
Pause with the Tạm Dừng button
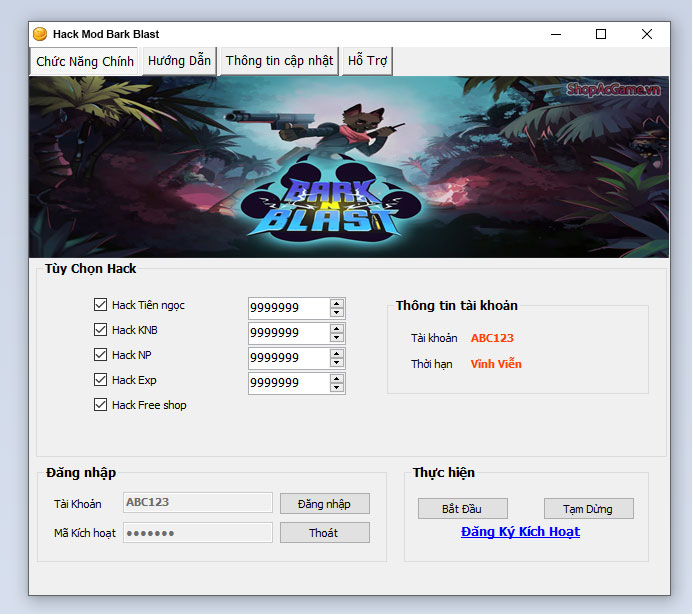point(589,509)
